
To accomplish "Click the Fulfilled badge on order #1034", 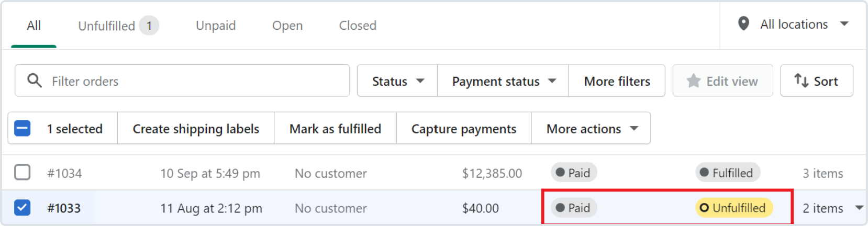I will click(x=728, y=173).
